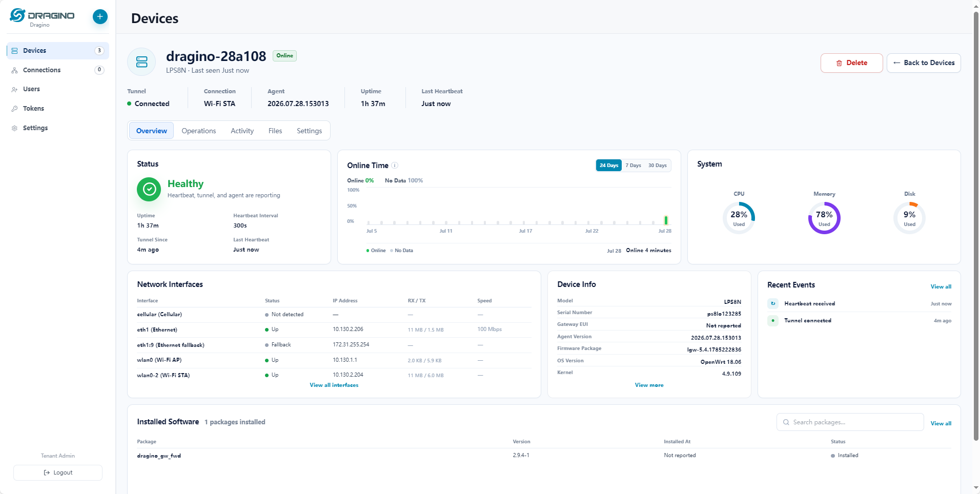
Task: Click the Search packages input field
Action: click(x=850, y=422)
